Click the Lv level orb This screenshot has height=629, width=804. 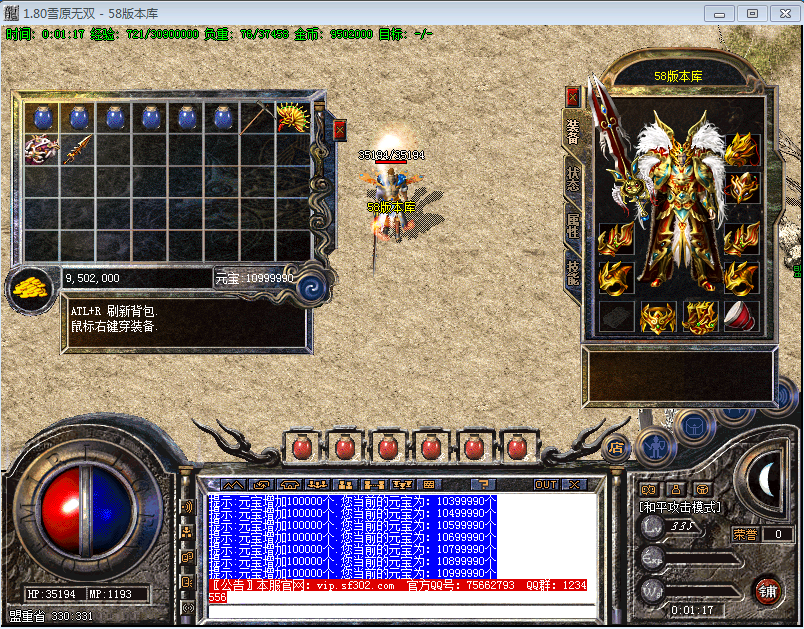[653, 528]
